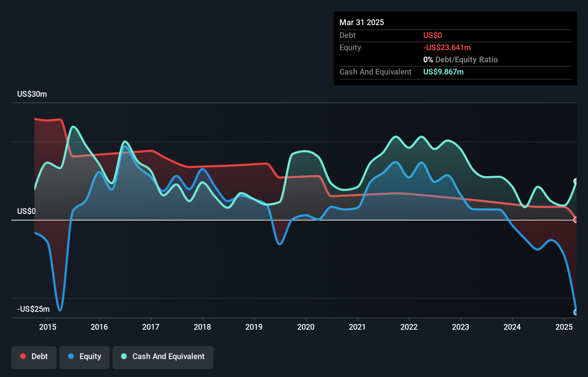Click the 2019 x-axis label

click(x=254, y=327)
